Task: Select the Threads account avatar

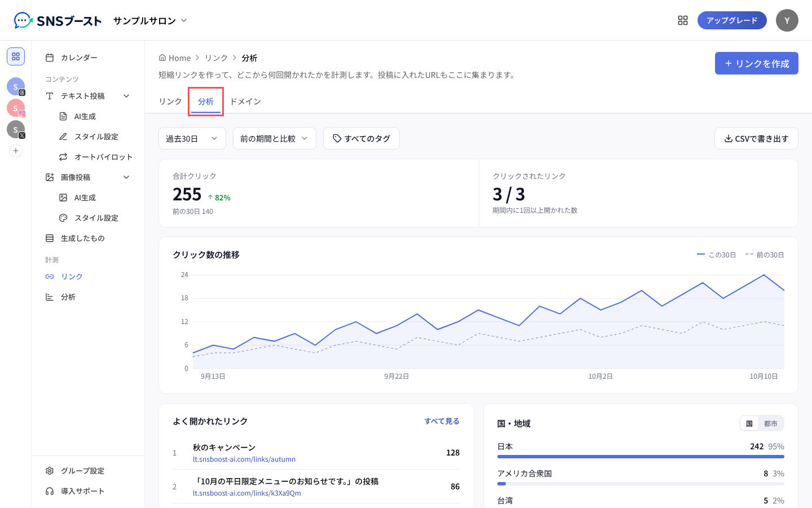Action: (x=16, y=86)
